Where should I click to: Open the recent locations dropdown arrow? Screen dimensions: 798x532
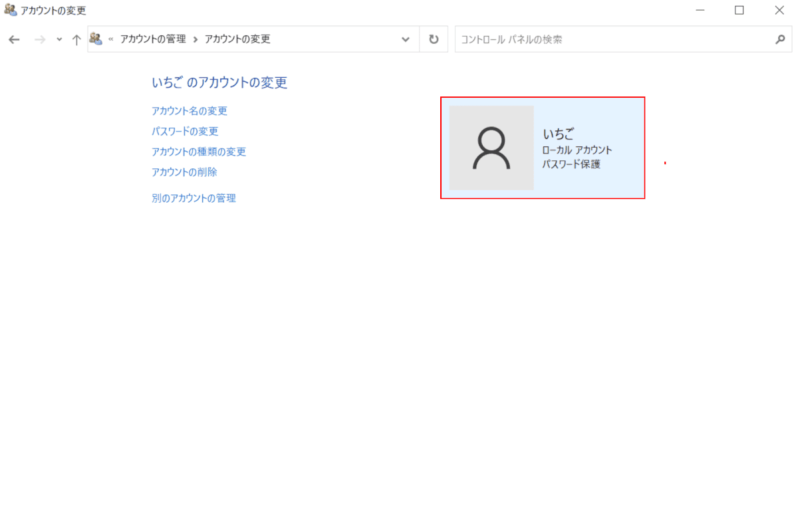point(59,40)
